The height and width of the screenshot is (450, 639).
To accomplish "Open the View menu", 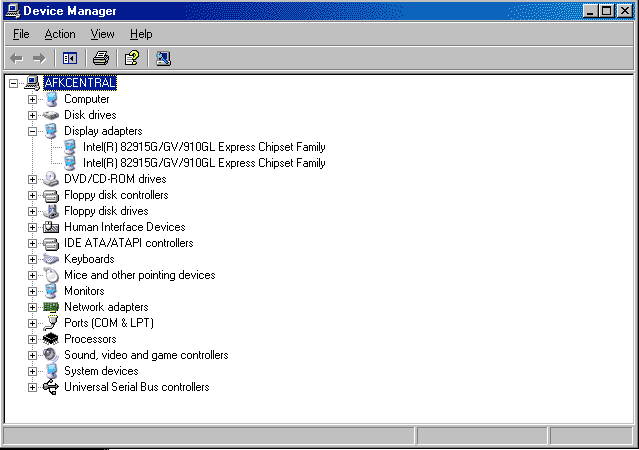I will tap(102, 34).
